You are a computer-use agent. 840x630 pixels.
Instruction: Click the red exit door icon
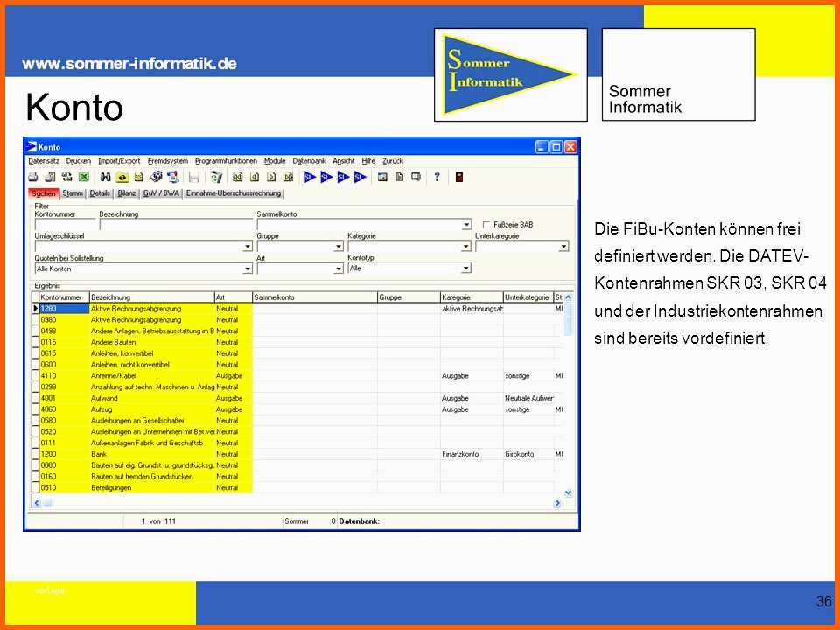458,177
